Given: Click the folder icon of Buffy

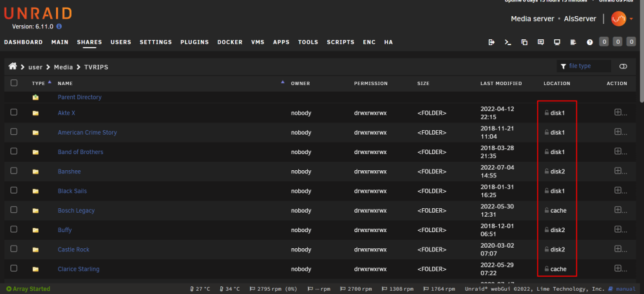Looking at the screenshot, I should pos(35,230).
